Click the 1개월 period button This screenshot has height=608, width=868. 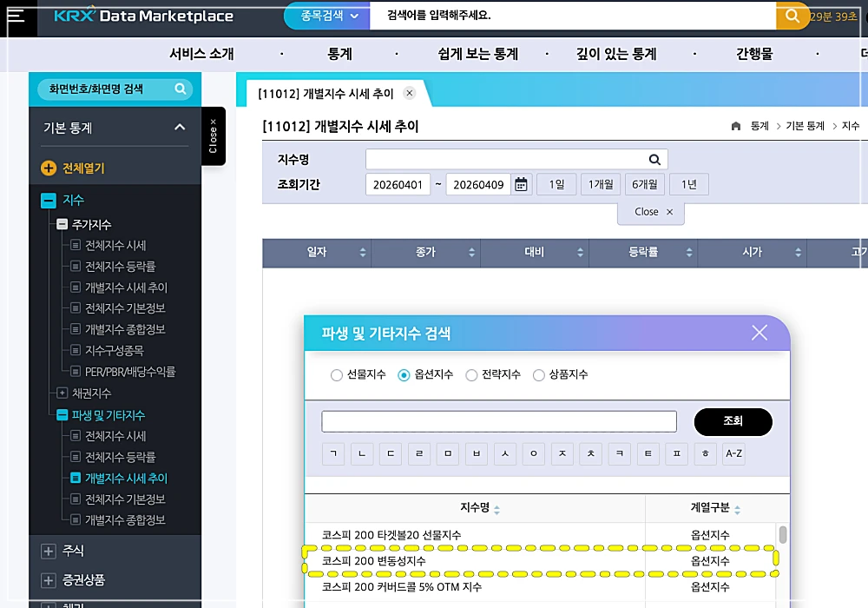click(599, 184)
